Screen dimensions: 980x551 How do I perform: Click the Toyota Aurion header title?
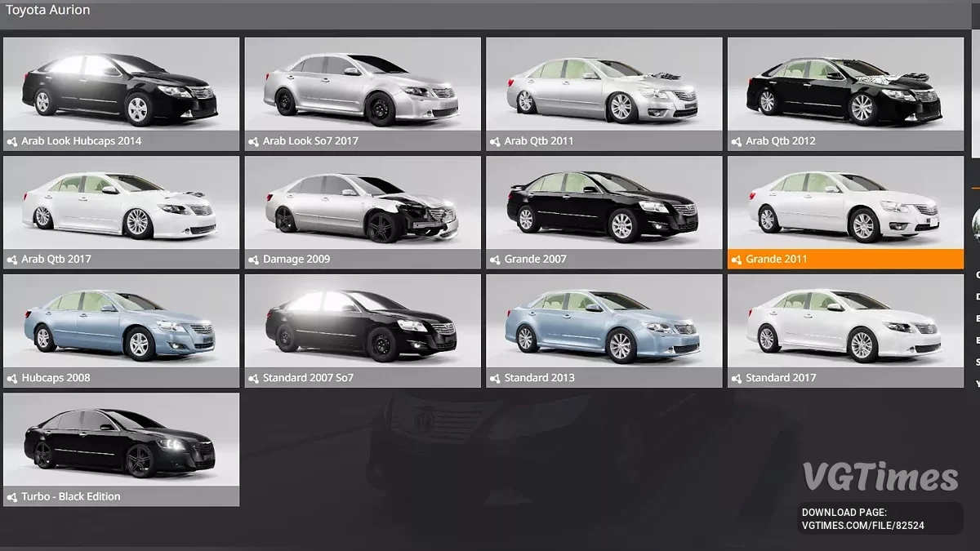(48, 11)
